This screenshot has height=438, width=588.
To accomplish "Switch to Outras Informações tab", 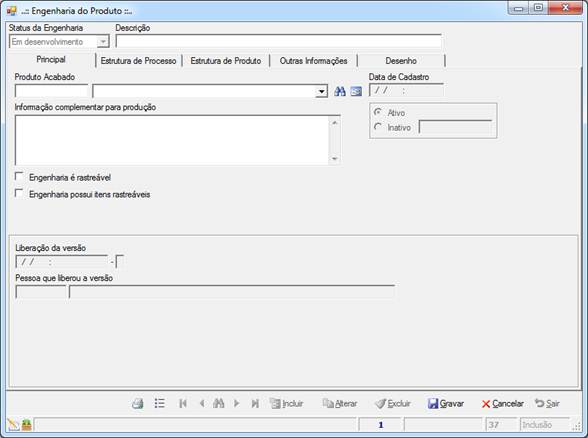I will click(x=314, y=61).
